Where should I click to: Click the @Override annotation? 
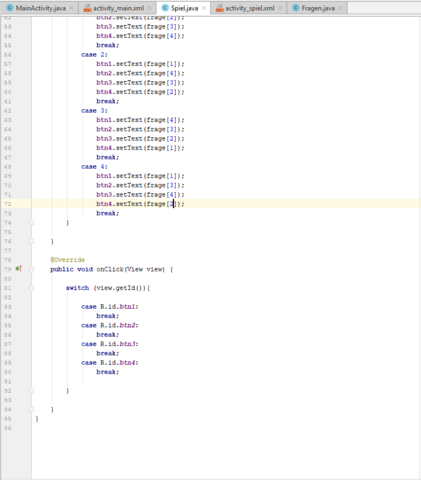tap(68, 260)
